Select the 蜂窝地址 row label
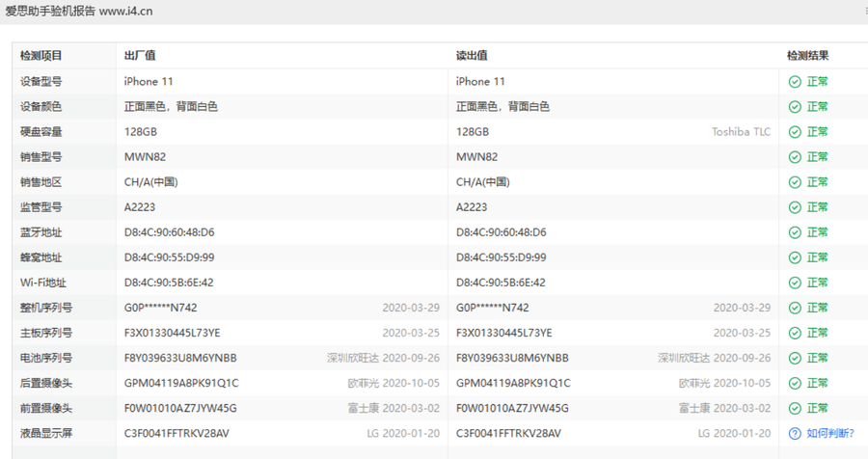The image size is (868, 459). coord(41,257)
